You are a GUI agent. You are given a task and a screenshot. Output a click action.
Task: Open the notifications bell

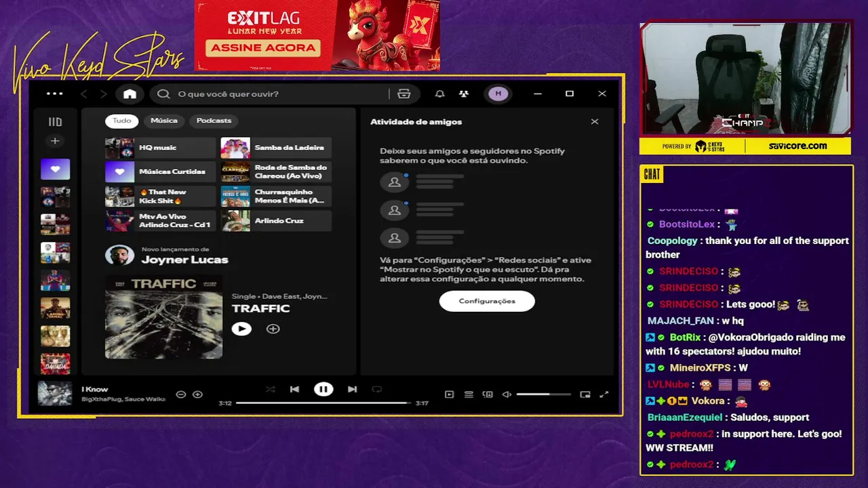tap(439, 94)
